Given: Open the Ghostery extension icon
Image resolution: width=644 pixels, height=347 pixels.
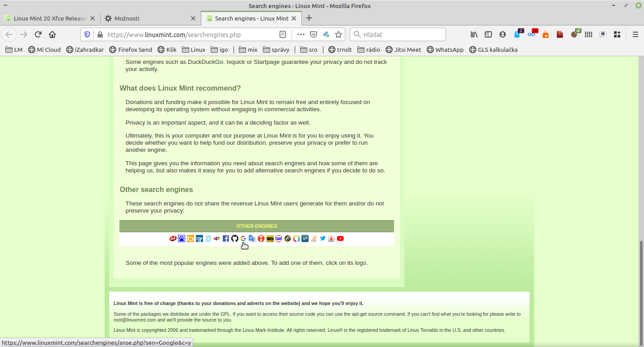Looking at the screenshot, I should [517, 34].
